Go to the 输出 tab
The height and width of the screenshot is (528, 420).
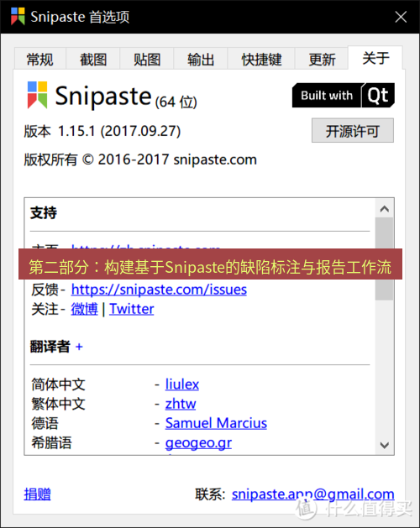(x=201, y=60)
